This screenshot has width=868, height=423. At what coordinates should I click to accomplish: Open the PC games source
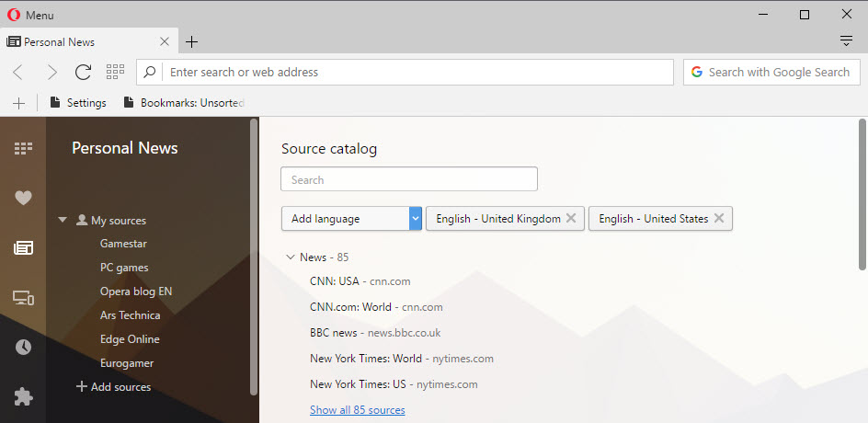click(x=124, y=268)
